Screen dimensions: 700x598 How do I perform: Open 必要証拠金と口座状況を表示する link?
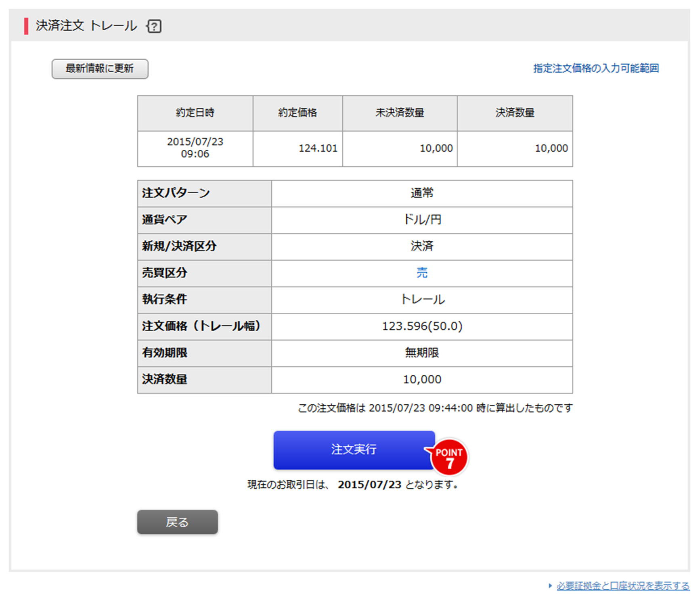(x=623, y=585)
